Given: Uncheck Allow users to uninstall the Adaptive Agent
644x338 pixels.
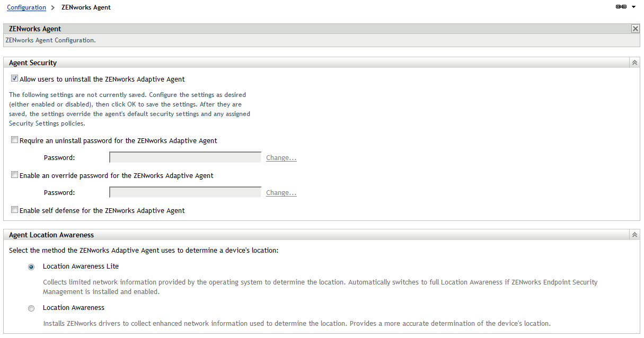Looking at the screenshot, I should point(15,79).
